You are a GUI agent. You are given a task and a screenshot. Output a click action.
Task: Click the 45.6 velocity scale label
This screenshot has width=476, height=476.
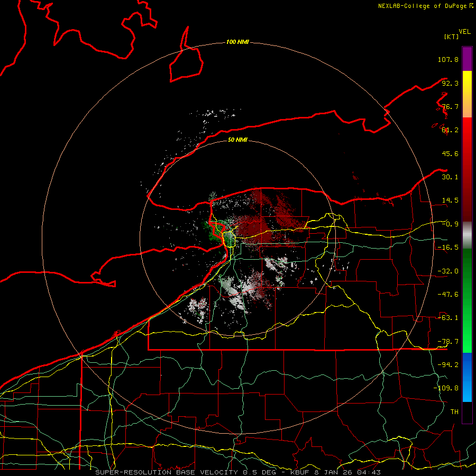[x=450, y=153]
